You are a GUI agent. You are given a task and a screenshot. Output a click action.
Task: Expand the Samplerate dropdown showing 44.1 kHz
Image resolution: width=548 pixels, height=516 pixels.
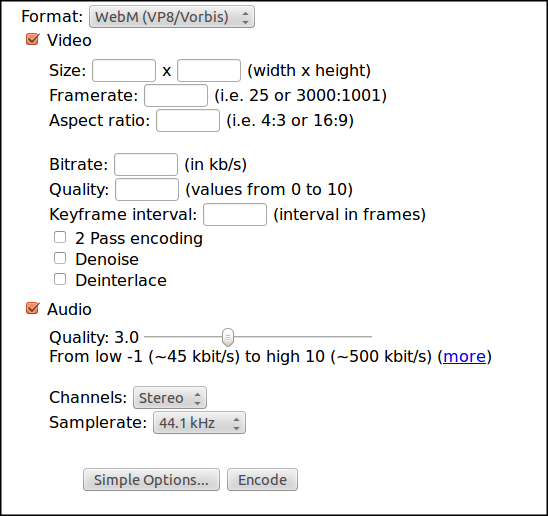pyautogui.click(x=199, y=423)
